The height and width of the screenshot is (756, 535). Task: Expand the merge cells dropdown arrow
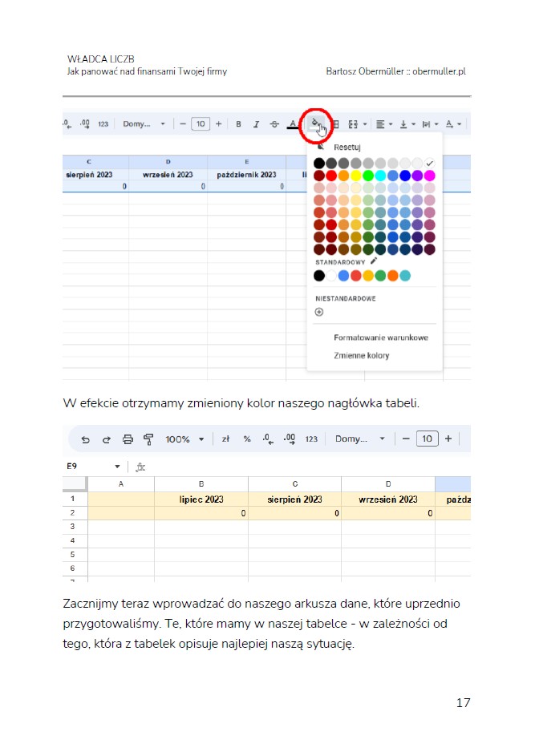coord(365,124)
